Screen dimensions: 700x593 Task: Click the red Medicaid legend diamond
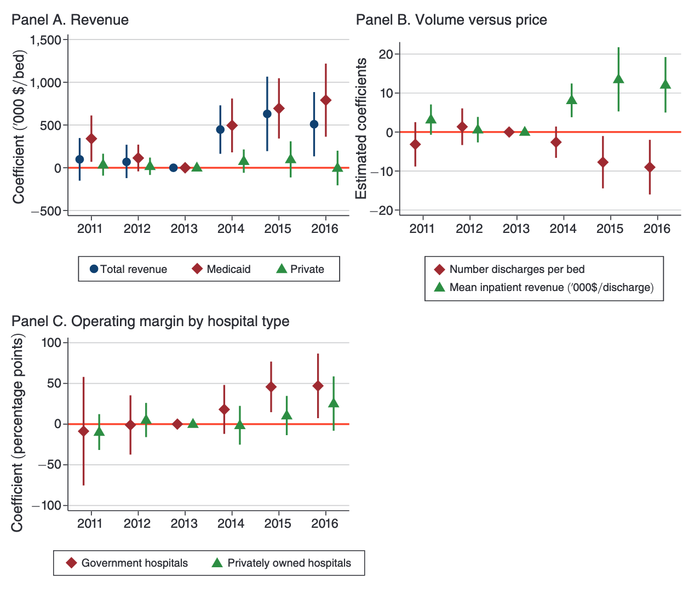198,269
